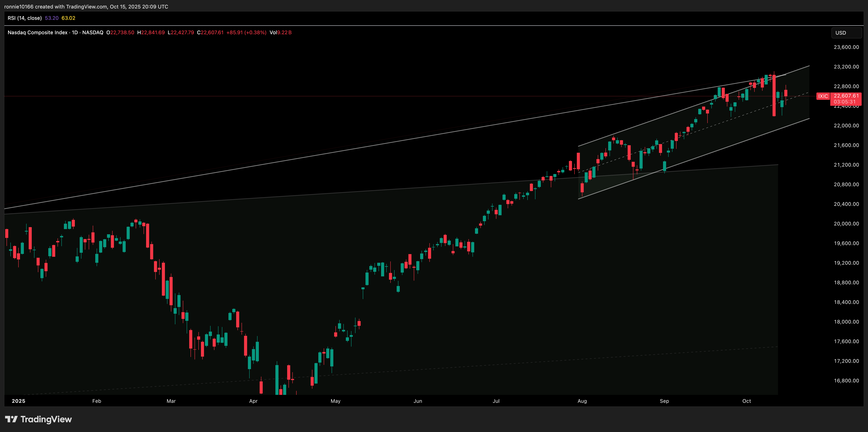This screenshot has height=432, width=868.
Task: Select the RSI (14, close) indicator label
Action: click(x=25, y=18)
